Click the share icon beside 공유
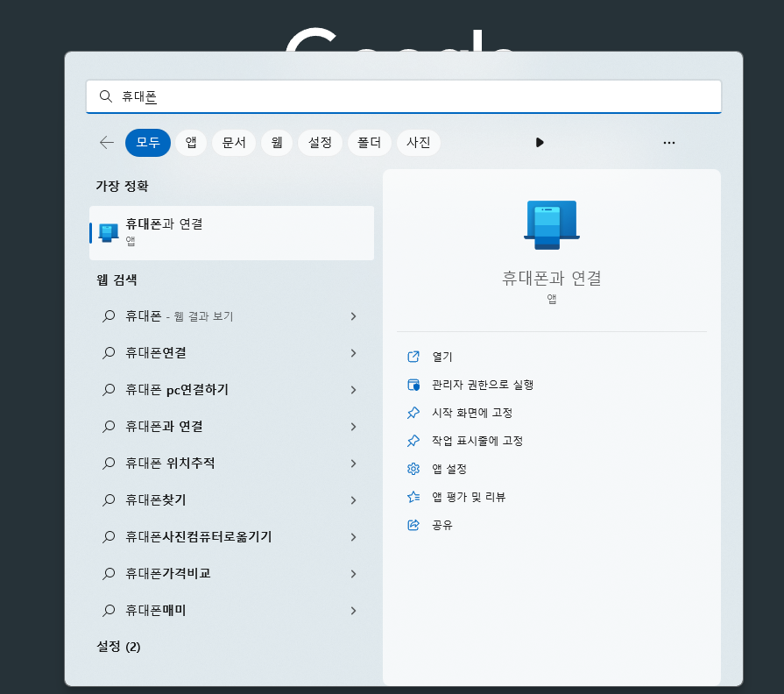Screen dimensions: 784x694 413,525
